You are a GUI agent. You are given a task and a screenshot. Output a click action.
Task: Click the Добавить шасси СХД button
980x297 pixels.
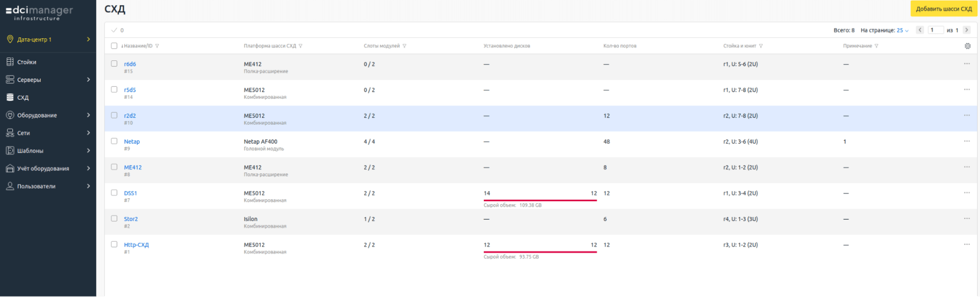coord(944,9)
